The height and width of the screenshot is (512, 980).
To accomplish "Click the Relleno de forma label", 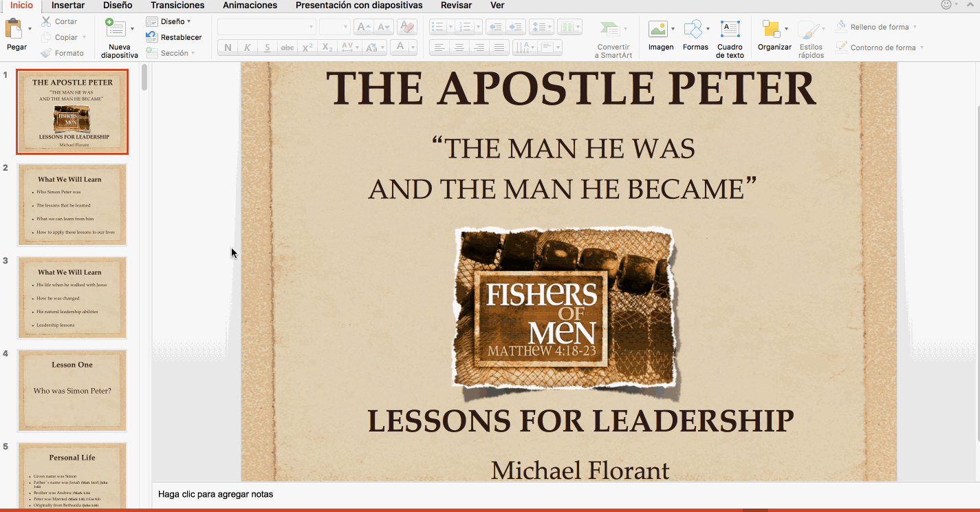I will coord(880,27).
